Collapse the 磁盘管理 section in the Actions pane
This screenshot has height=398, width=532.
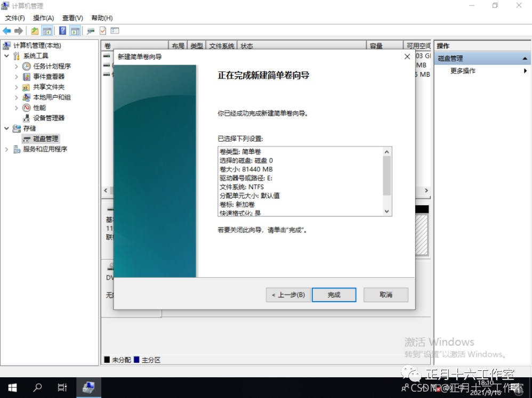(x=525, y=58)
